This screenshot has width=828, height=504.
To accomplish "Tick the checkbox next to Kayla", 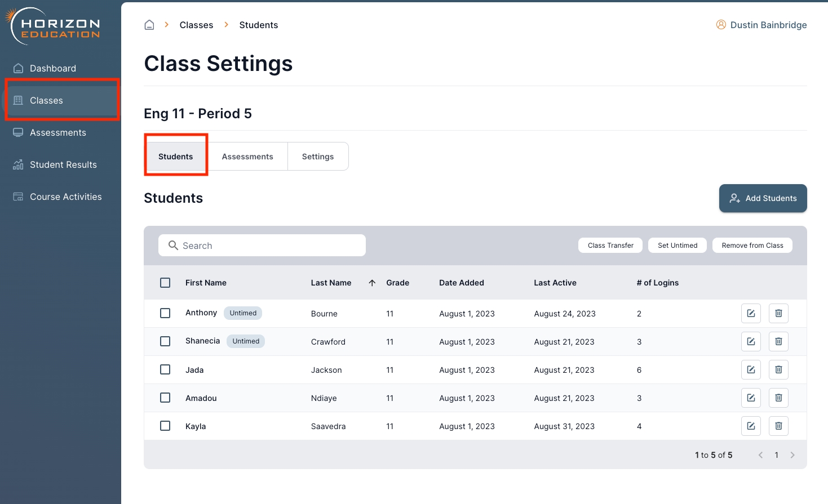I will click(165, 426).
